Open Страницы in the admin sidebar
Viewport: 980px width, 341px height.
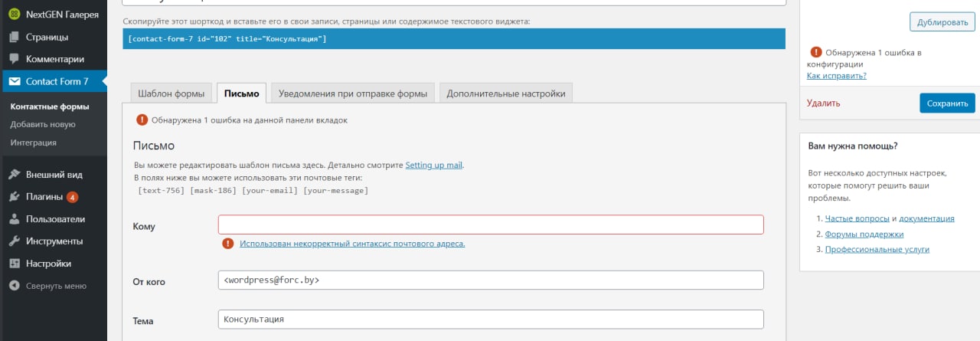tap(54, 37)
